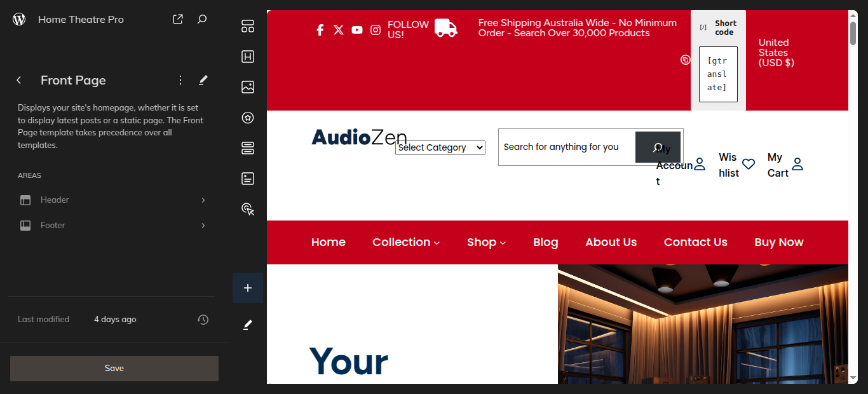Click the My Account text link
The height and width of the screenshot is (394, 868).
click(x=674, y=165)
